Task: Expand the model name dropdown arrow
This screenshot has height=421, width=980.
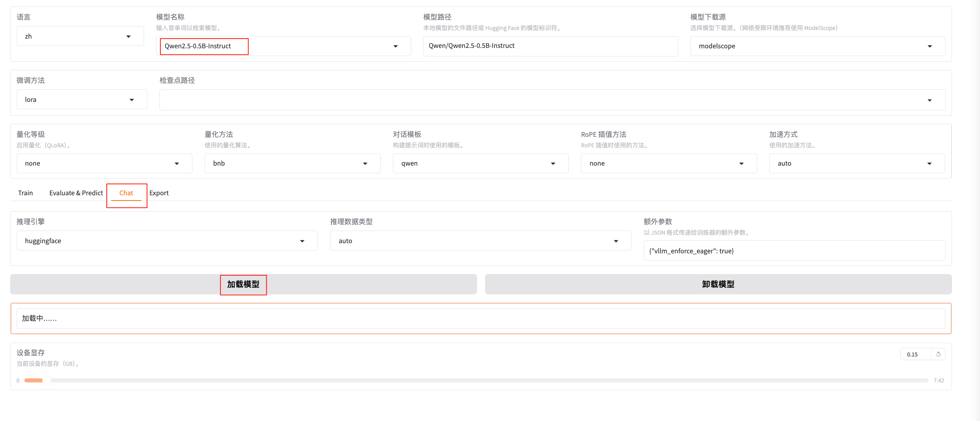Action: coord(395,46)
